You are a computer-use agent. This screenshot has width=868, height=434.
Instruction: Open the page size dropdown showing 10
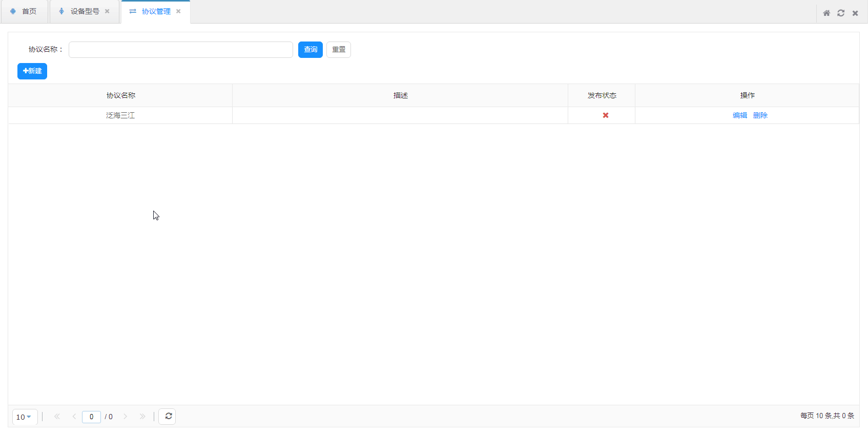24,417
